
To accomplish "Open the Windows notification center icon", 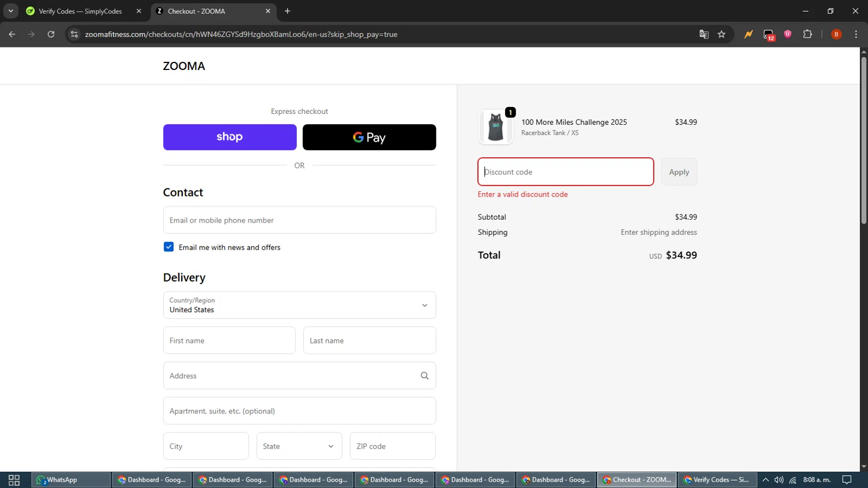I will 847,480.
